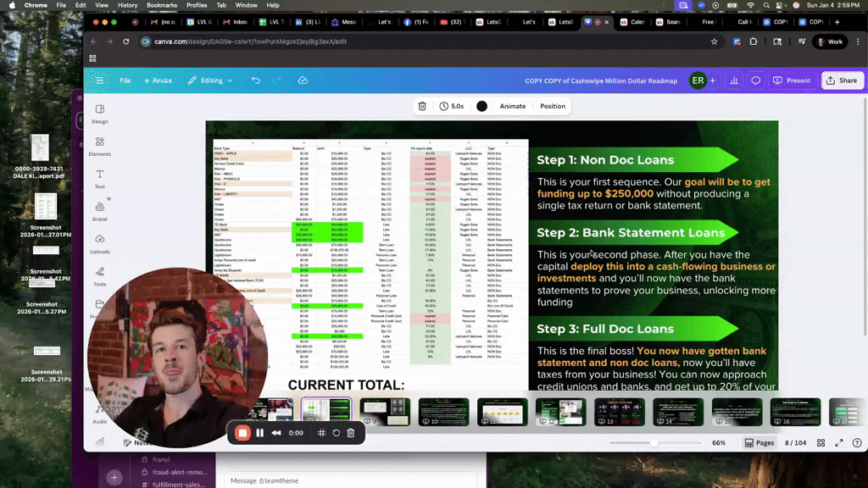Redo the last Canva edit
This screenshot has height=488, width=868.
[277, 80]
